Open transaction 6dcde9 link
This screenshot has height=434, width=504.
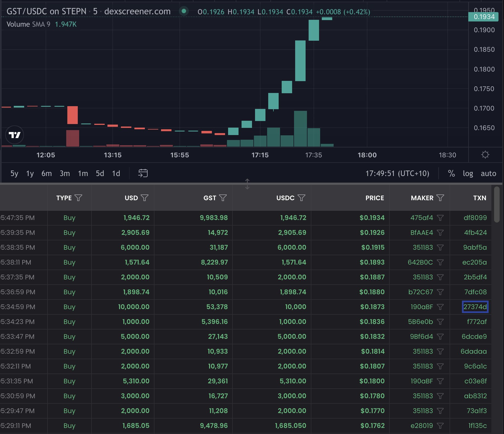point(474,337)
